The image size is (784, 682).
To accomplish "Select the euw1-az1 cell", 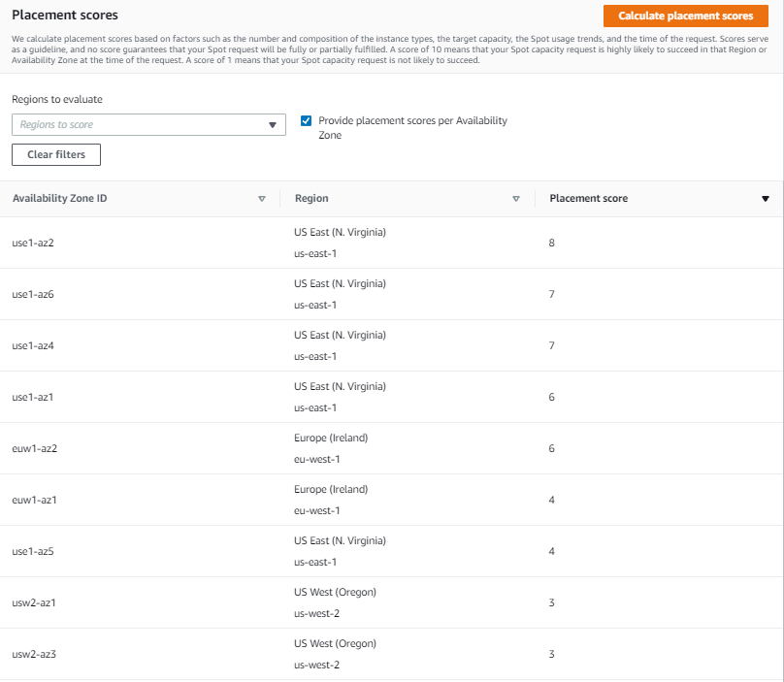I will (35, 500).
